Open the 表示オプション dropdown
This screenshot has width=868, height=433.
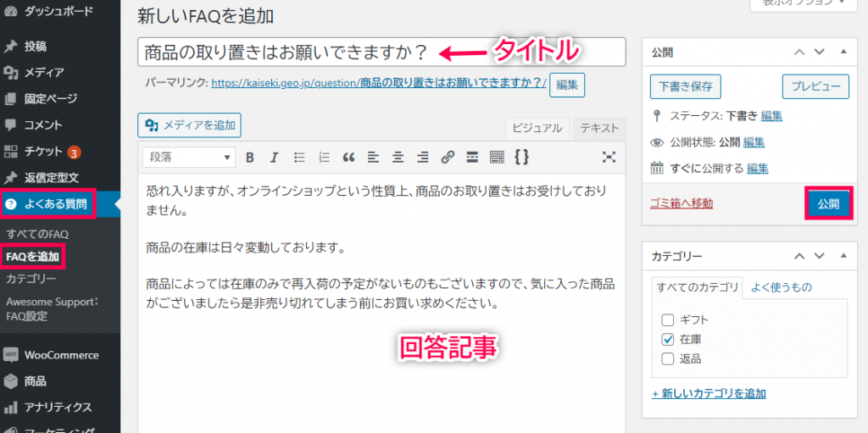tap(804, 4)
